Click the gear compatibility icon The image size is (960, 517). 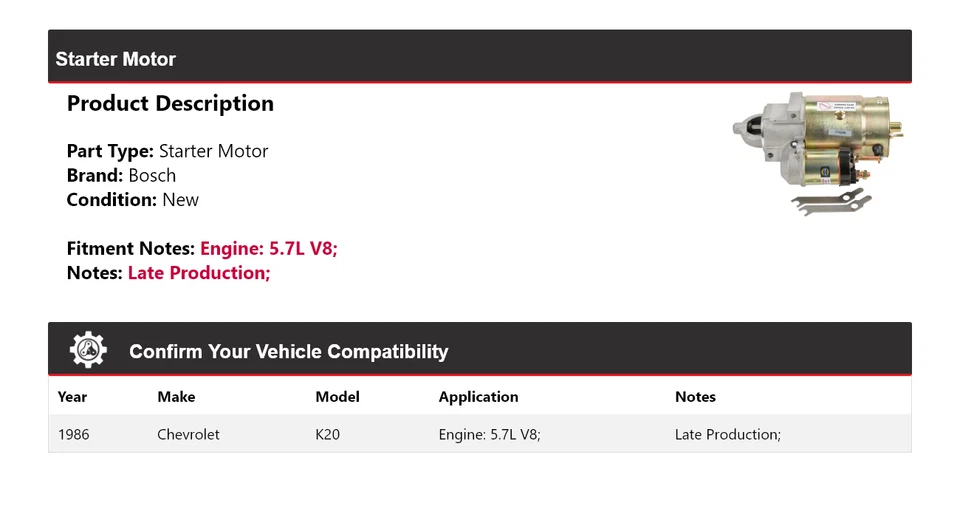click(88, 350)
